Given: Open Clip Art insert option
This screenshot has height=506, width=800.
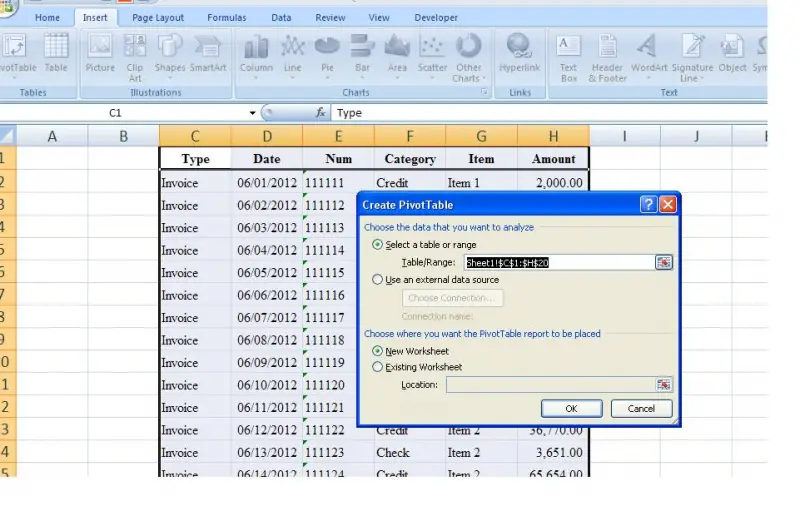Looking at the screenshot, I should point(135,58).
